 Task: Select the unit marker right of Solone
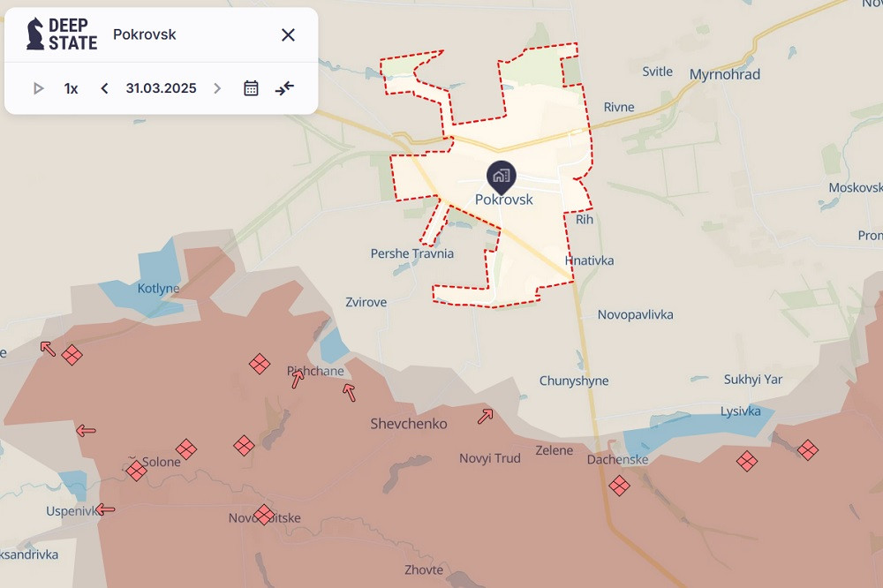[185, 449]
